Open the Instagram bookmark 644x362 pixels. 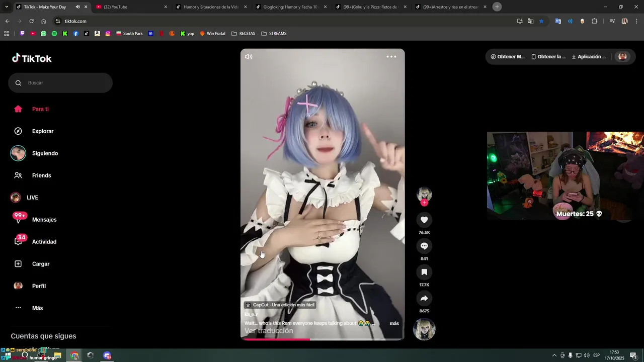point(108,34)
